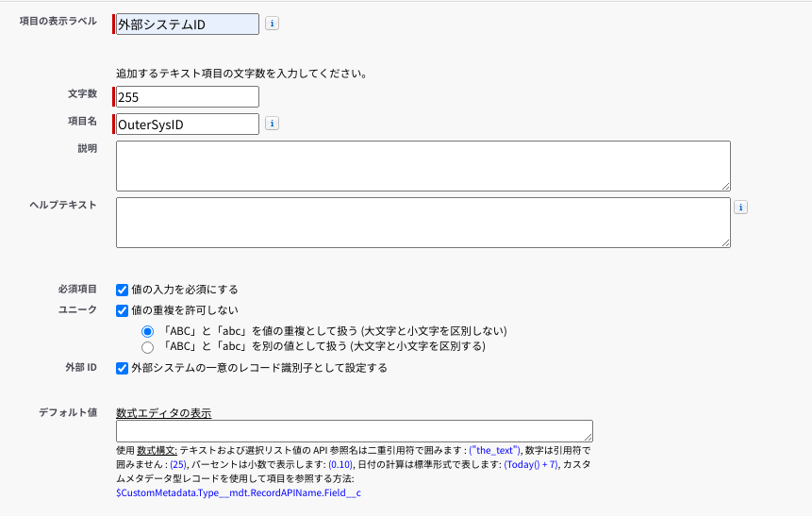Click the $CustomMetadata.Type__mdt.RecordAPIName.Field__c example text

239,492
